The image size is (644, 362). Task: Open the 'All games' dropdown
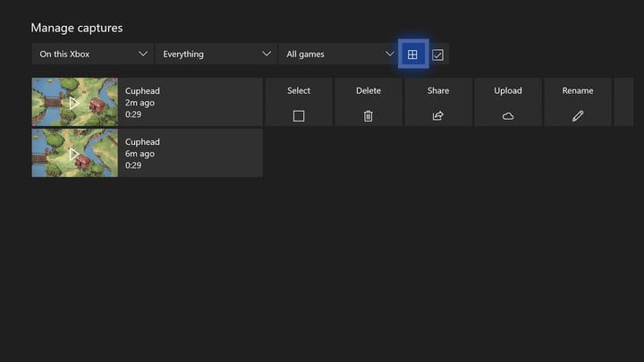338,55
